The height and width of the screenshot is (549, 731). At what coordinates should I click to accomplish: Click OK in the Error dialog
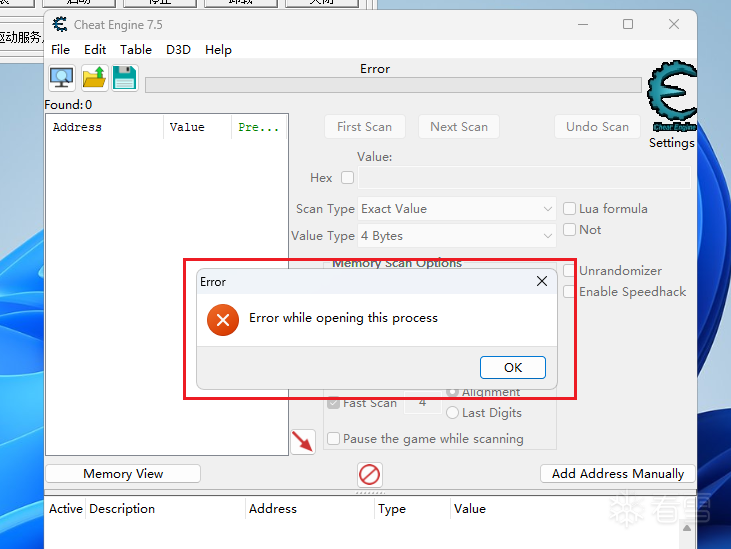point(513,368)
